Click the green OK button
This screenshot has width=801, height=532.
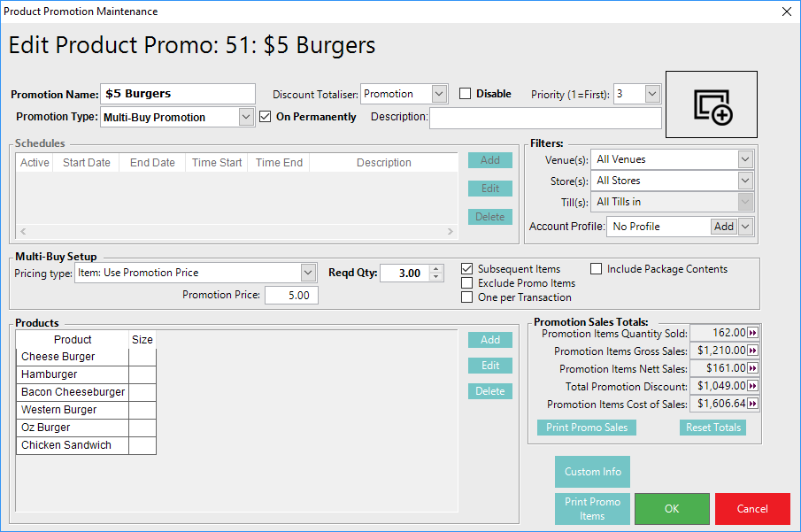point(672,509)
